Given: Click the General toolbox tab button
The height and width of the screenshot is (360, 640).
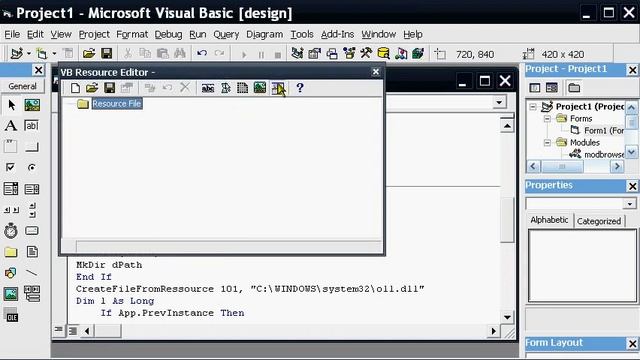Looking at the screenshot, I should click(22, 87).
